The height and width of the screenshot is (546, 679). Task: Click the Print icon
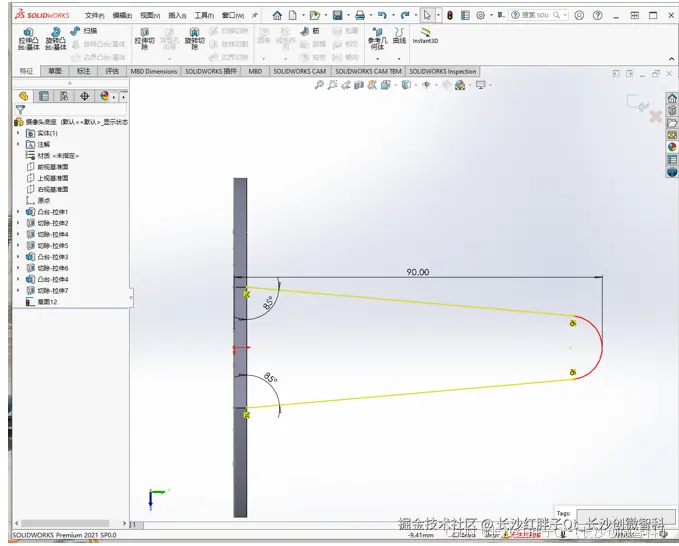pyautogui.click(x=360, y=15)
